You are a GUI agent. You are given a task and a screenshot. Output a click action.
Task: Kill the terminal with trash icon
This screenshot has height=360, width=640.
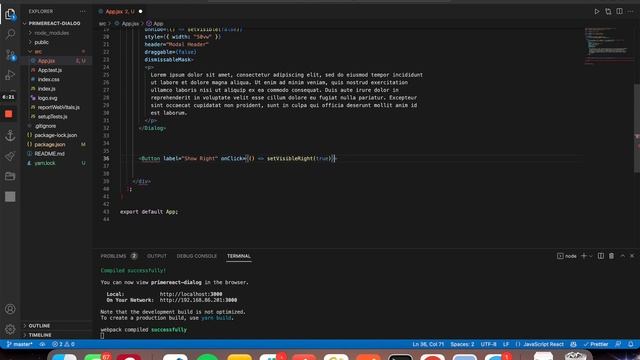click(x=611, y=256)
